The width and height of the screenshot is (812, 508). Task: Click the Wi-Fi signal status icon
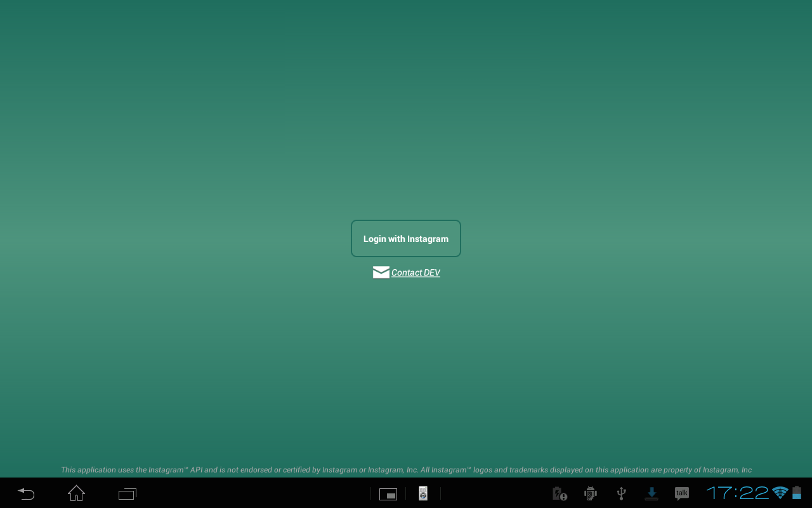(x=780, y=493)
